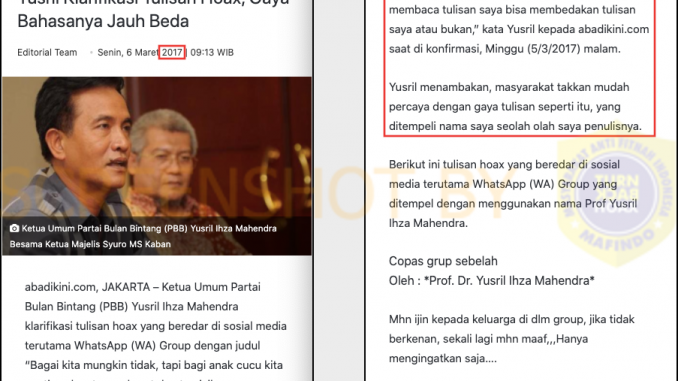Screen dimensions: 678x381
Task: Click the Minggu (5/3/2017) malam text
Action: point(553,49)
